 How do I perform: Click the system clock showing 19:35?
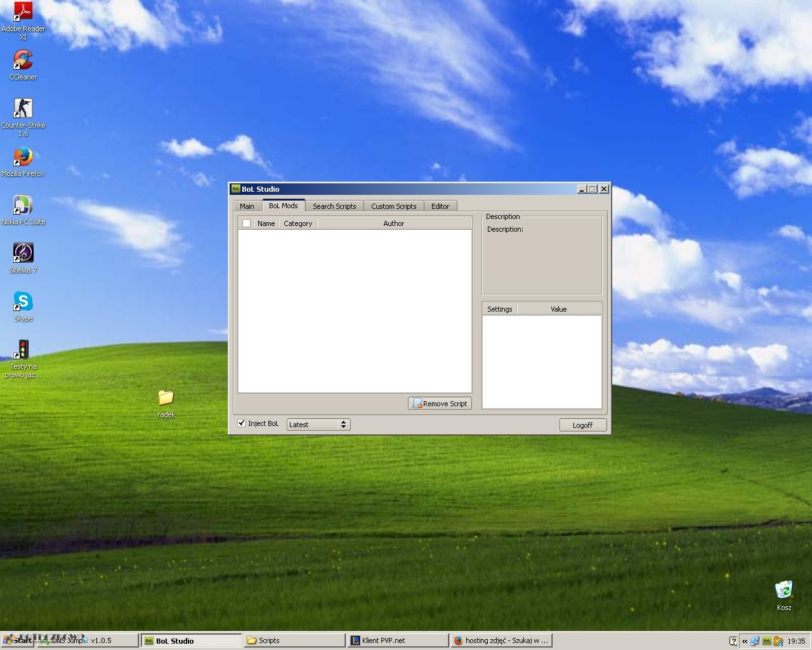coord(796,641)
